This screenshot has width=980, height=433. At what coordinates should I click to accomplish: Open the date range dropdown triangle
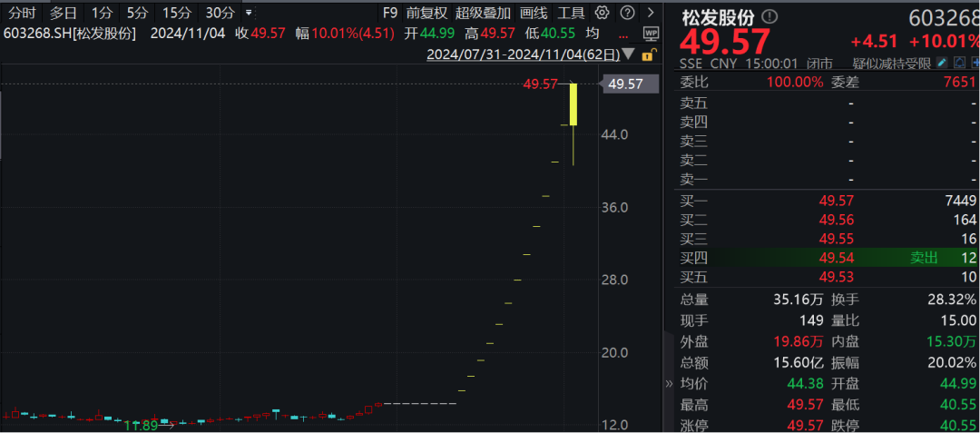pyautogui.click(x=628, y=55)
